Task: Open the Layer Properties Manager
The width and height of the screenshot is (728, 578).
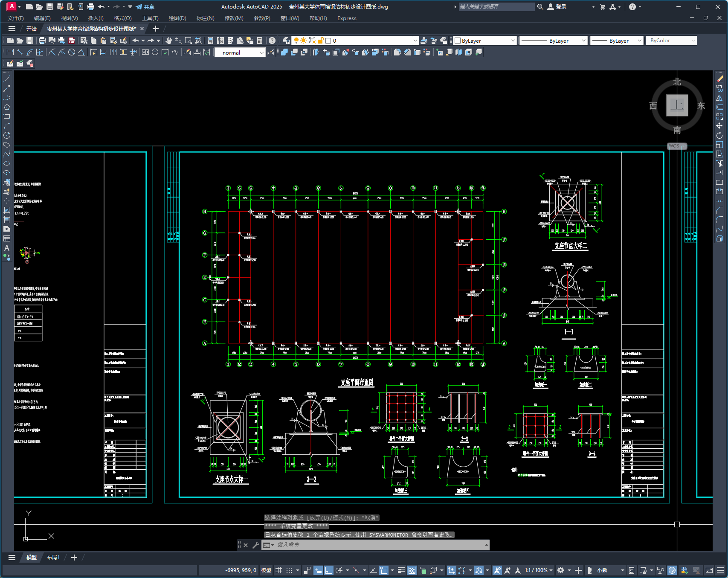Action: pos(286,41)
